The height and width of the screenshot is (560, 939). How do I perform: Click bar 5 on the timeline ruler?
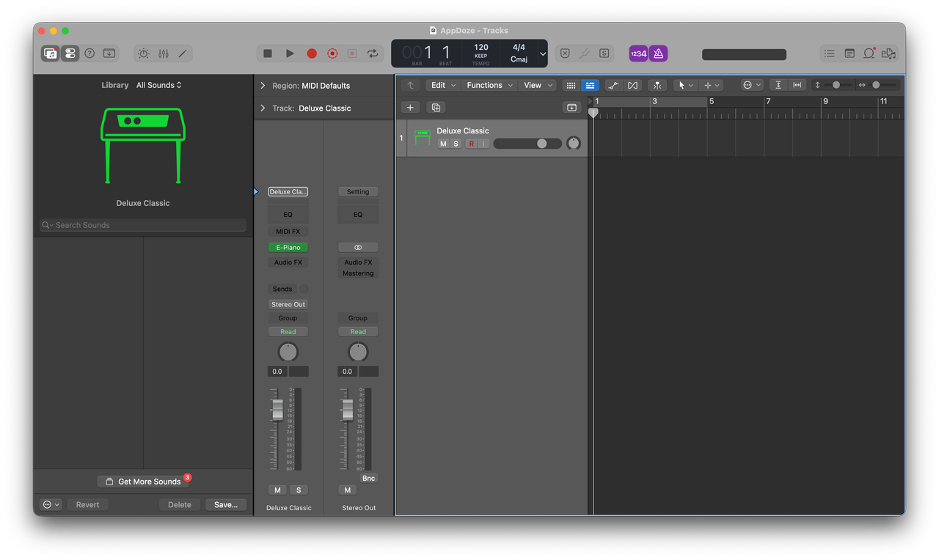(711, 101)
